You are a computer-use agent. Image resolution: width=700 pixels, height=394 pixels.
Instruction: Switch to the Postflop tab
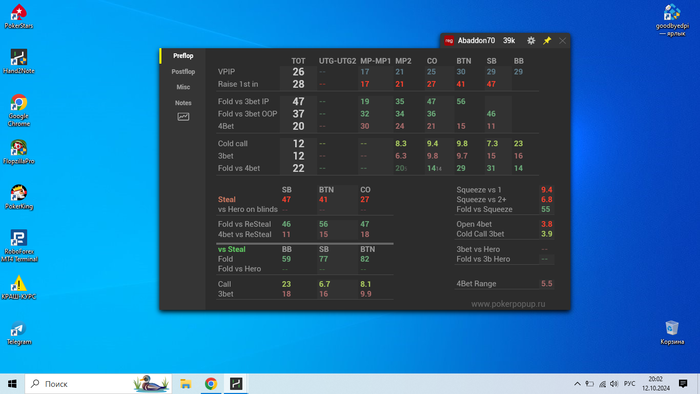coord(183,71)
